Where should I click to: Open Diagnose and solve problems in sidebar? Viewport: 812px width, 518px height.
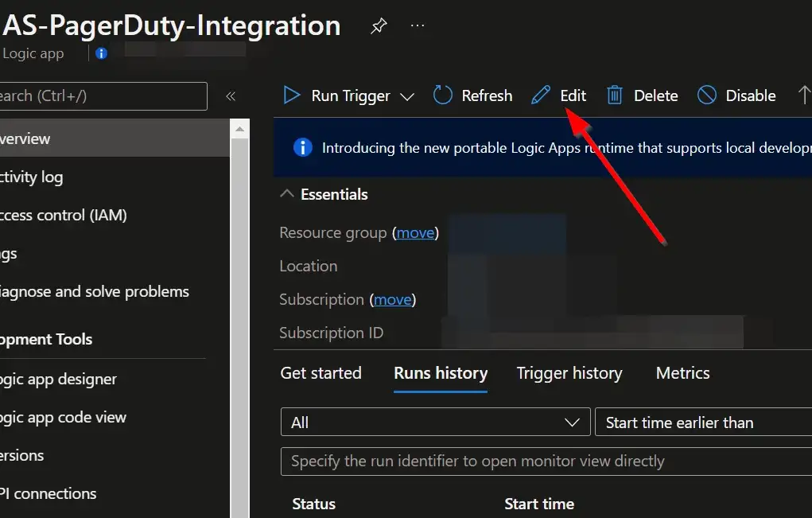click(94, 292)
